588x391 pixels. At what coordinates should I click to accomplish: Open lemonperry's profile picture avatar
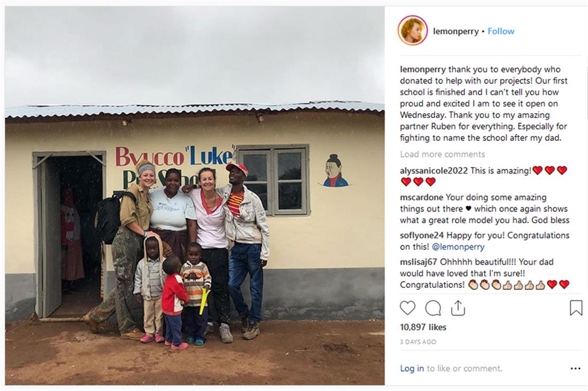413,31
